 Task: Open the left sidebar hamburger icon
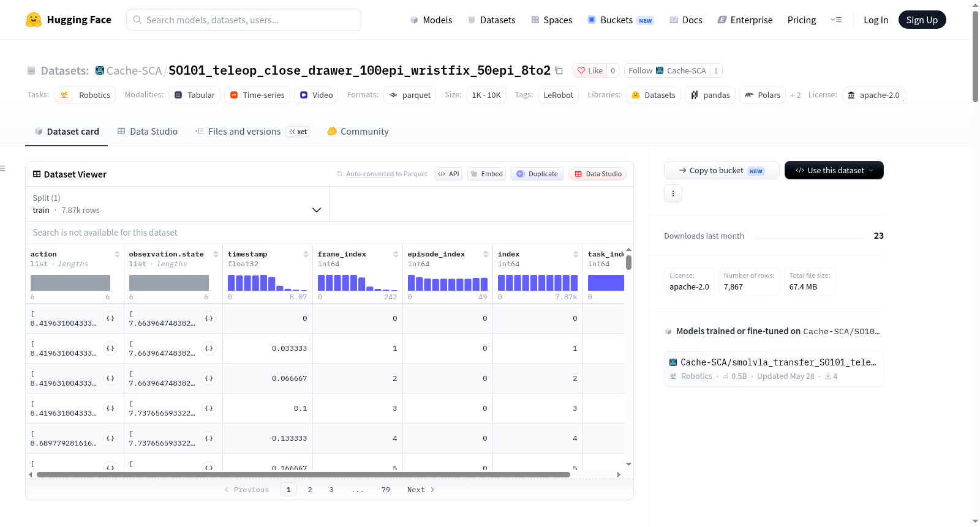pyautogui.click(x=3, y=168)
